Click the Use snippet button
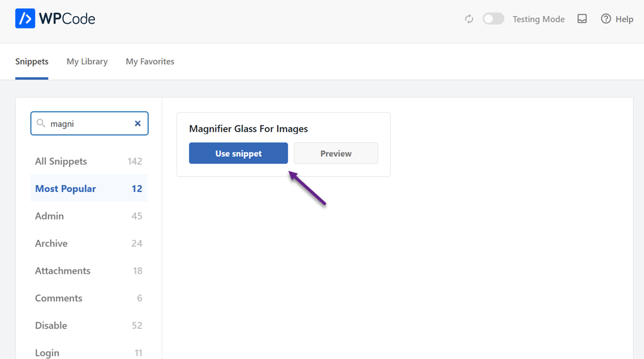Screen dimensions: 644x359 coord(238,153)
